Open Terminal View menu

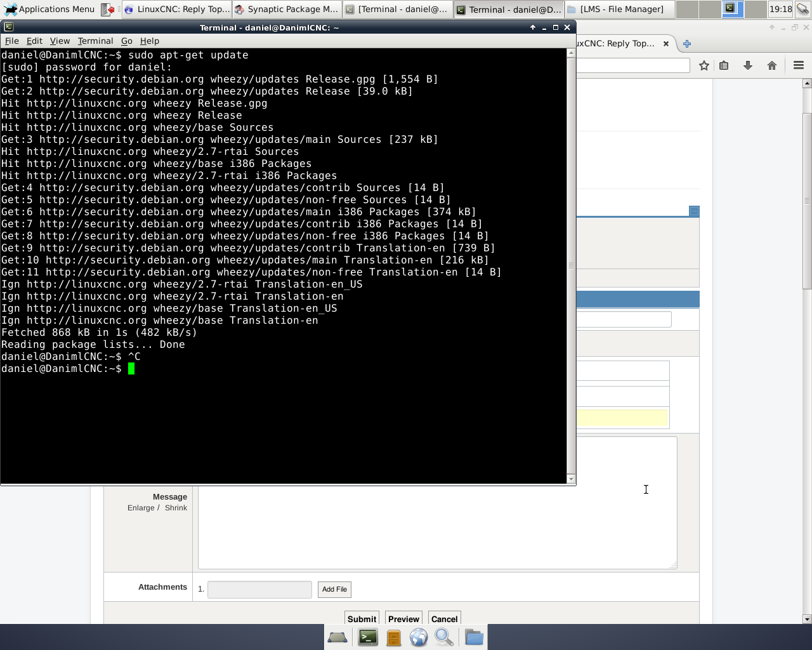60,41
